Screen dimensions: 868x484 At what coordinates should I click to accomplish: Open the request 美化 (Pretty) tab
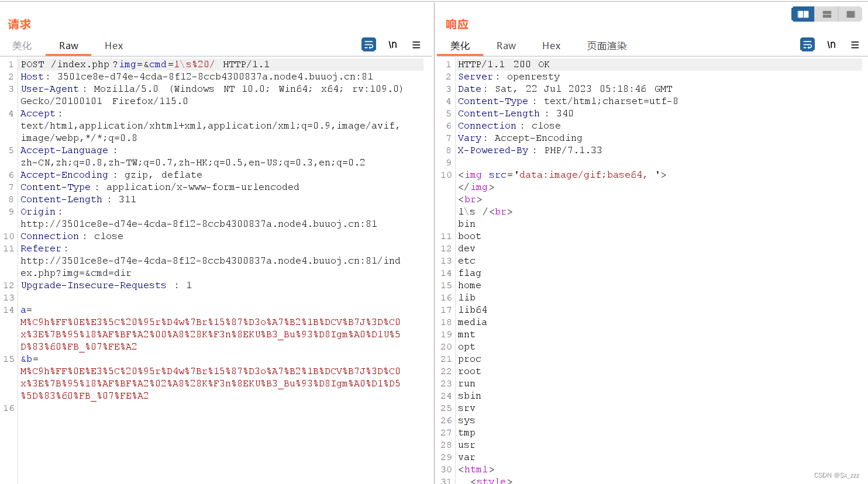(22, 46)
